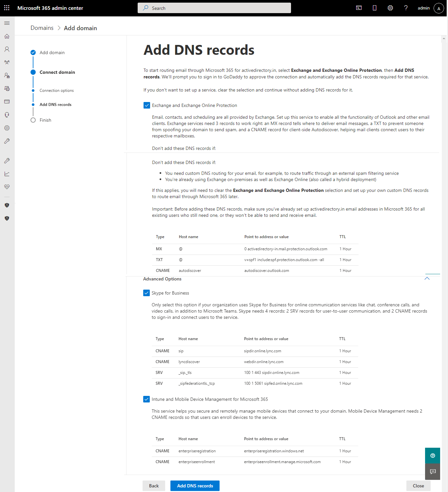Click the gray feedback chat floating button
This screenshot has width=448, height=492.
[x=433, y=471]
